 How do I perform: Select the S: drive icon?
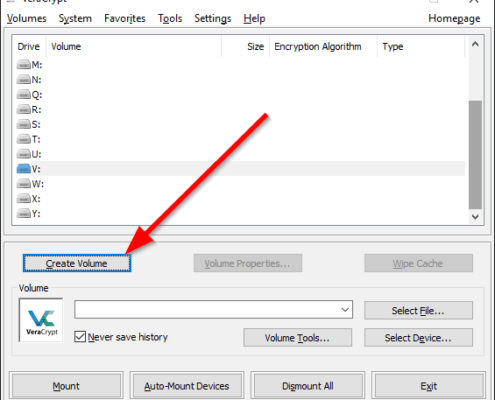tap(23, 124)
